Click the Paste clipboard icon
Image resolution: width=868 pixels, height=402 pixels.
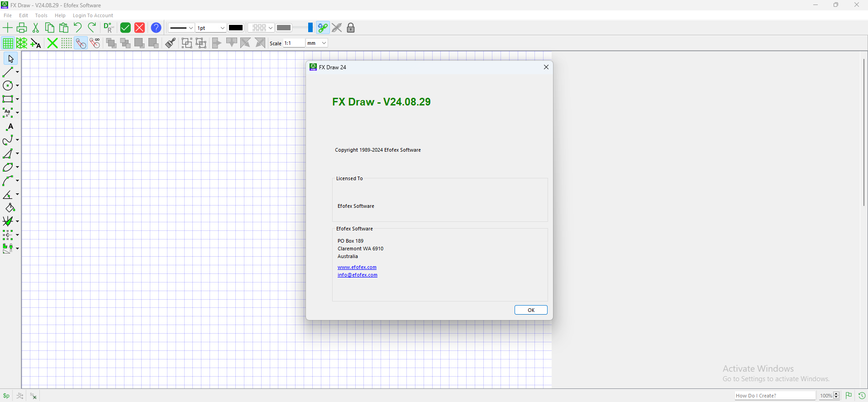pos(64,28)
